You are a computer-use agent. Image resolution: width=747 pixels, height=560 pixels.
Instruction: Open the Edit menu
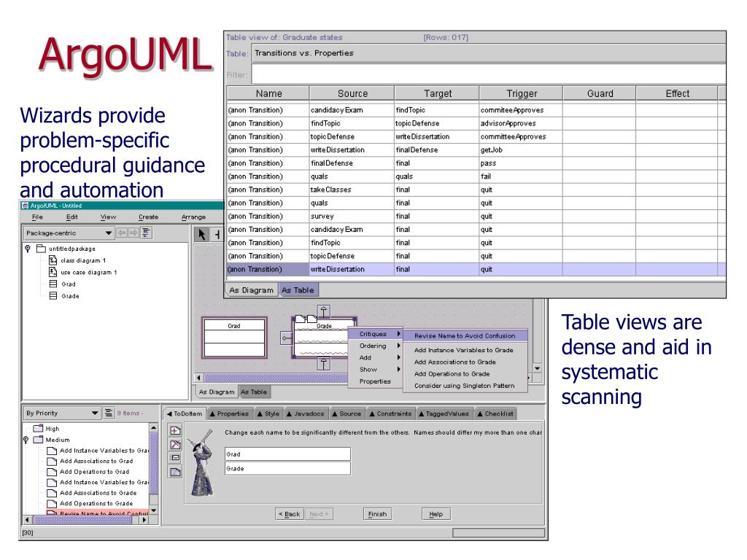[x=72, y=217]
